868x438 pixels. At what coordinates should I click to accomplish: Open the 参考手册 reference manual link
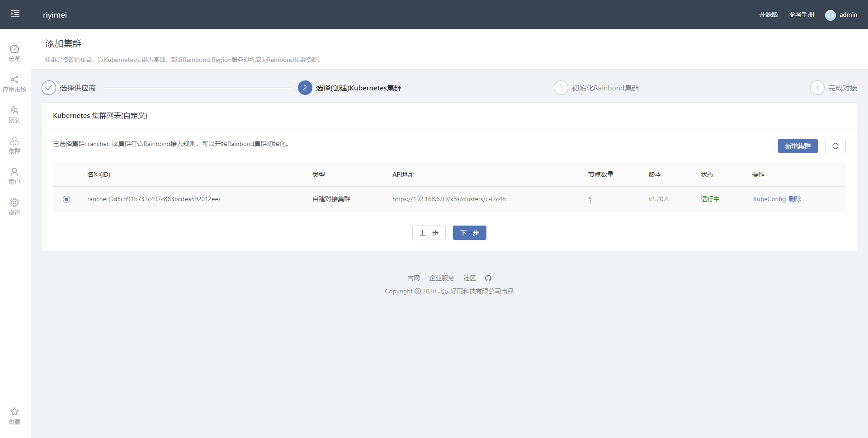(802, 14)
